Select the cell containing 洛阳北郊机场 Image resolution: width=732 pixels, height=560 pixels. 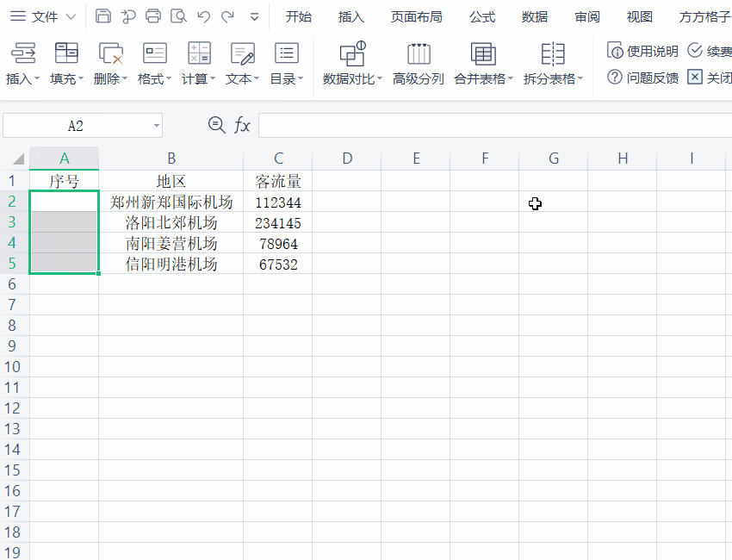click(x=171, y=222)
